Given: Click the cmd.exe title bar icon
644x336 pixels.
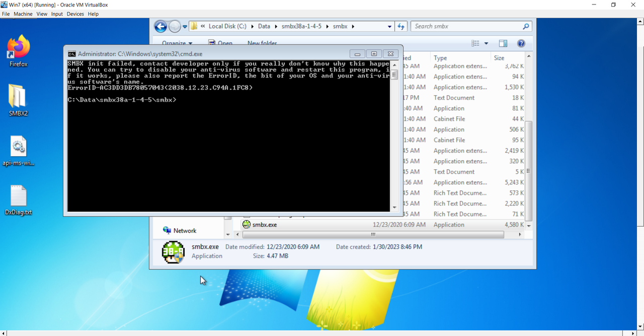Looking at the screenshot, I should tap(72, 54).
